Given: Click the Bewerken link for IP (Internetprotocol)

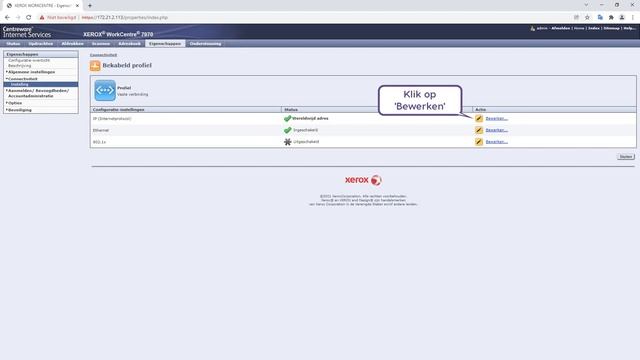Looking at the screenshot, I should [496, 118].
